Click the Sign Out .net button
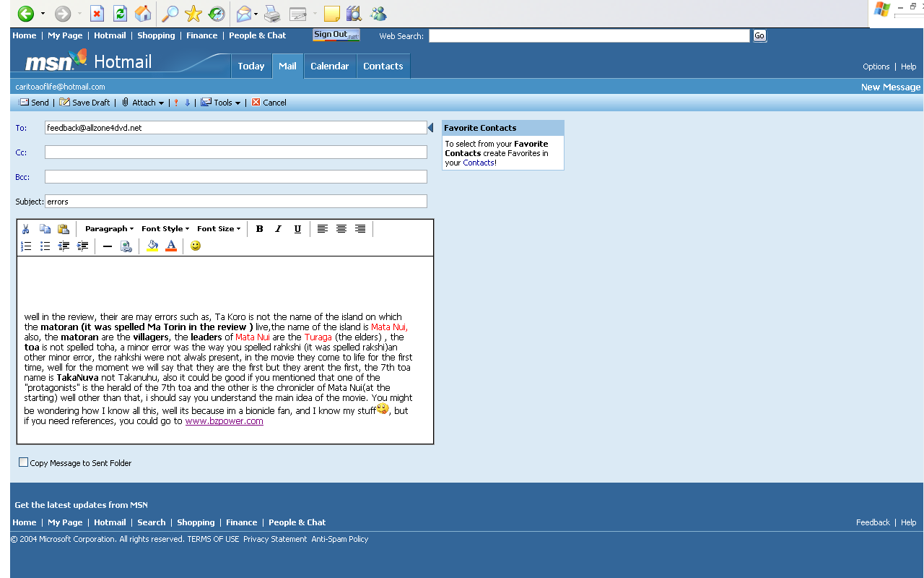The image size is (924, 578). [x=336, y=35]
